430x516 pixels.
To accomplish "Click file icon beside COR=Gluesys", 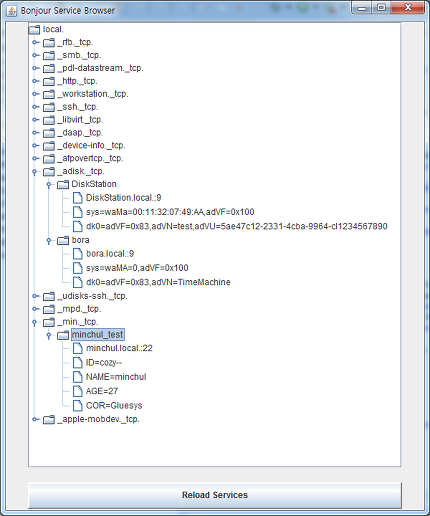I will (x=77, y=406).
